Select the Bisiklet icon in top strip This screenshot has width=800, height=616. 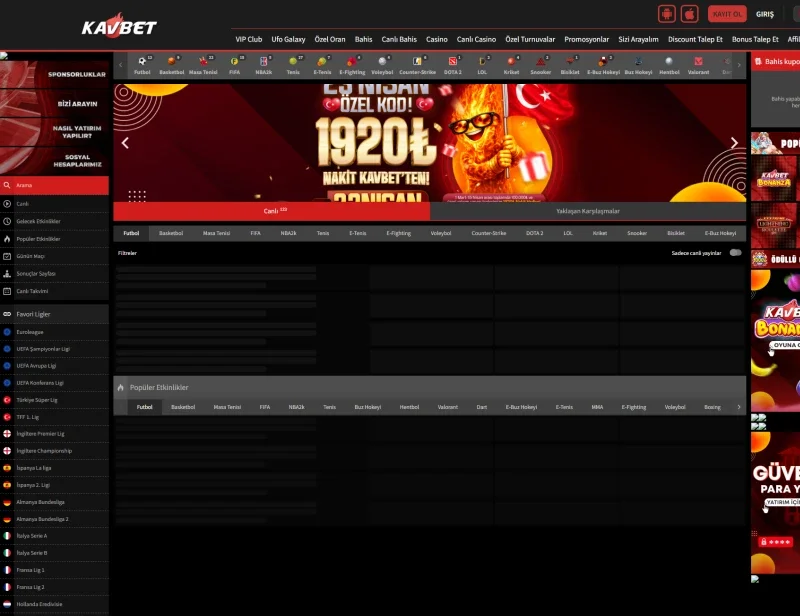570,61
